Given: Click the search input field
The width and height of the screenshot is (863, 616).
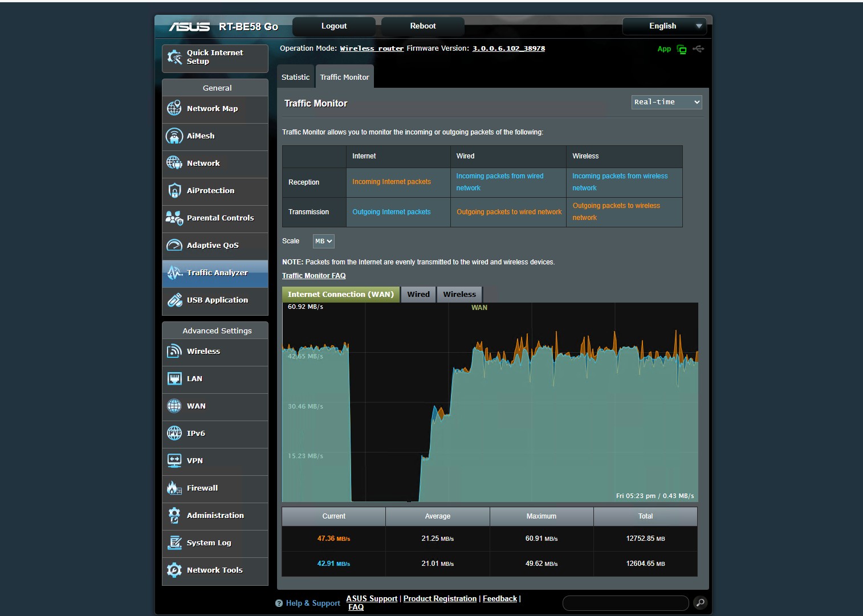Looking at the screenshot, I should (x=625, y=602).
